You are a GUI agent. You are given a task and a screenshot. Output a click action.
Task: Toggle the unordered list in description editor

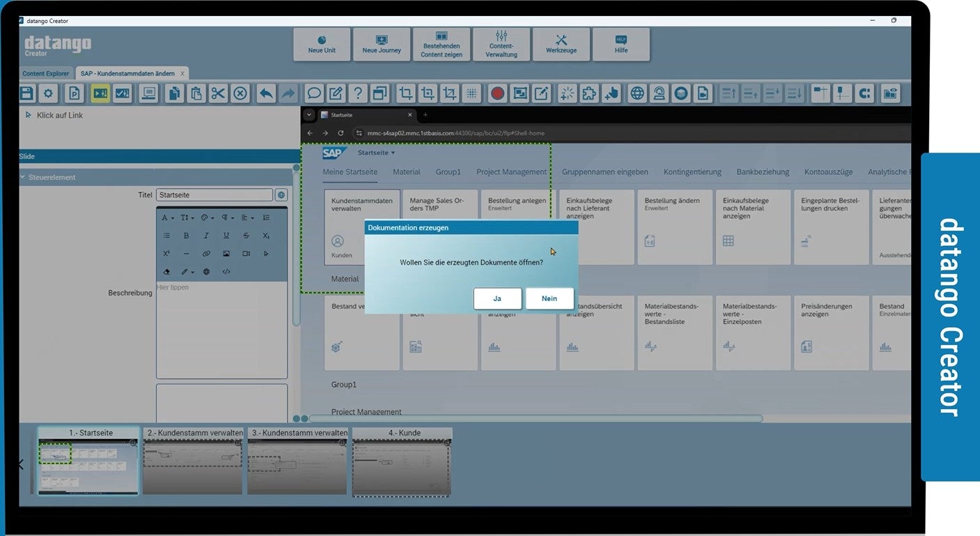pyautogui.click(x=166, y=236)
